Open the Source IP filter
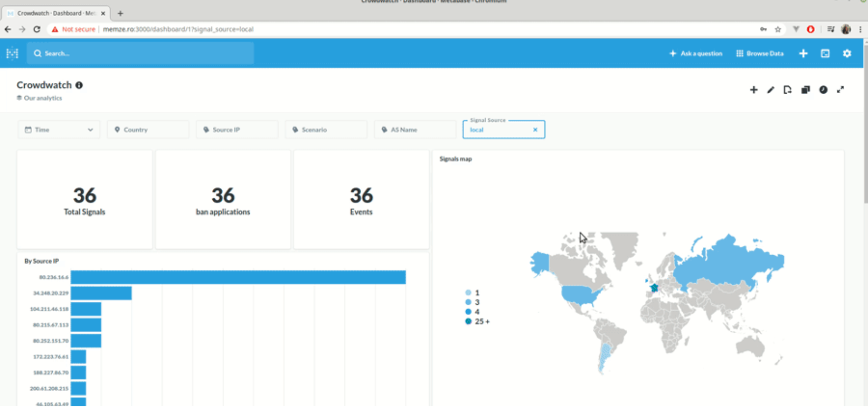The image size is (868, 413). click(237, 130)
